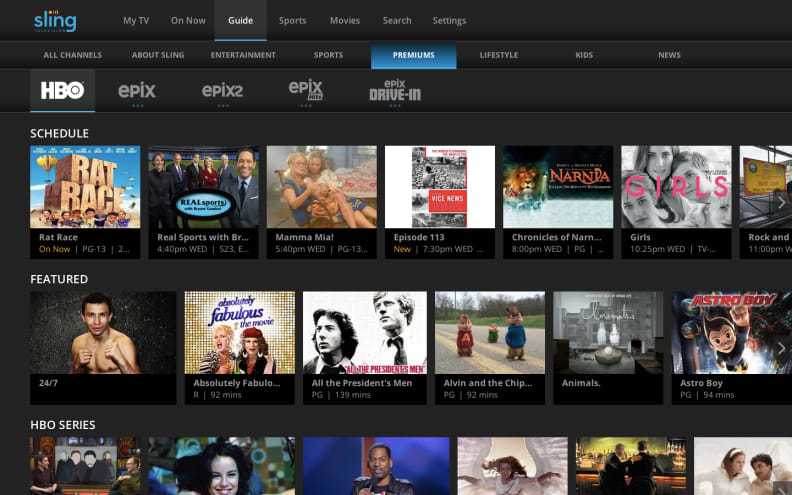Click the '24/7' title text
This screenshot has width=792, height=495.
click(48, 383)
